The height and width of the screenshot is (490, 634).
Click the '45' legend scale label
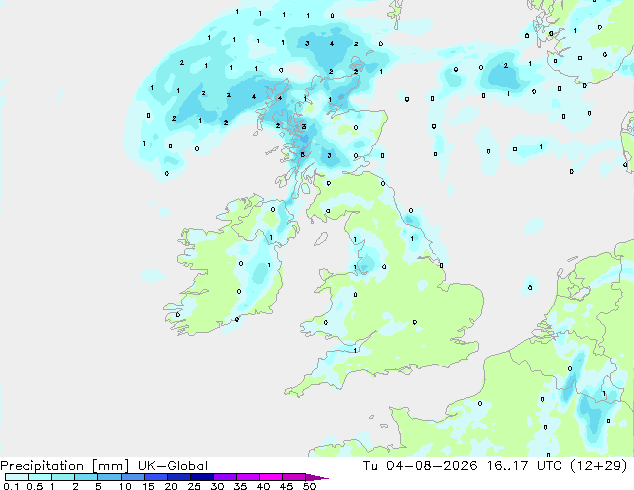[x=286, y=486]
